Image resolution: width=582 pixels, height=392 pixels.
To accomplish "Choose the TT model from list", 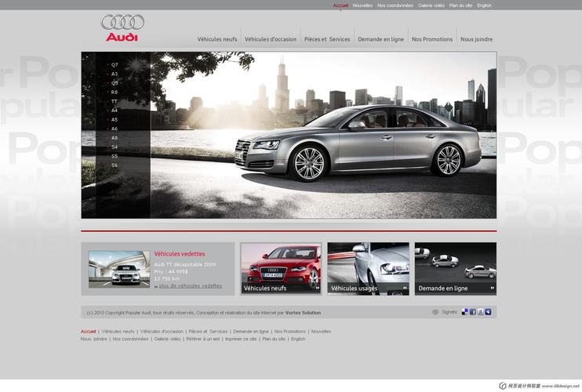I will 115,101.
